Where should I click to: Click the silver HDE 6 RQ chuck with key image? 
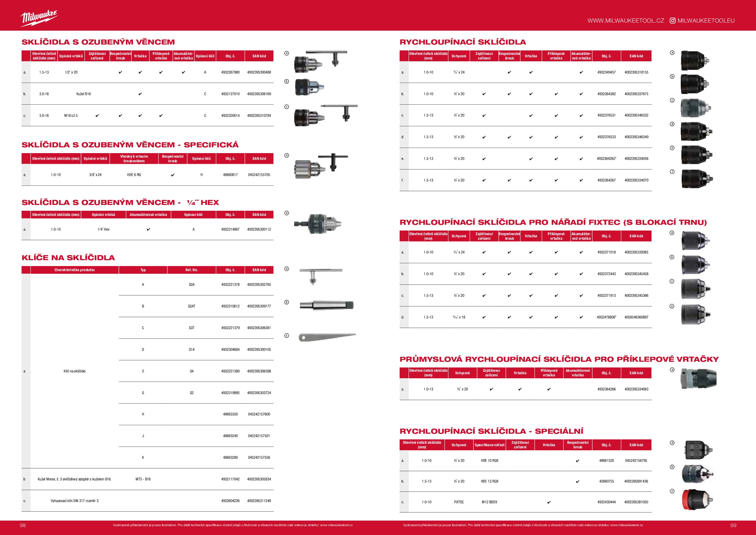point(321,166)
